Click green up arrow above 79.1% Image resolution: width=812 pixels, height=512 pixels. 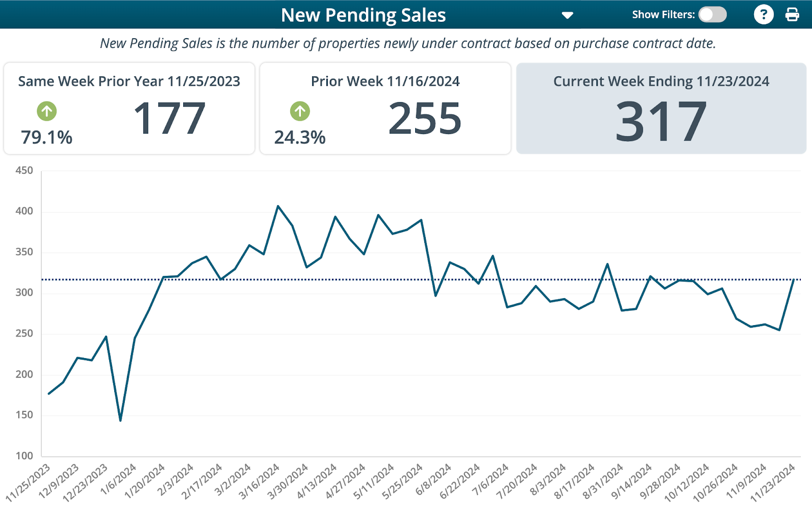[47, 111]
